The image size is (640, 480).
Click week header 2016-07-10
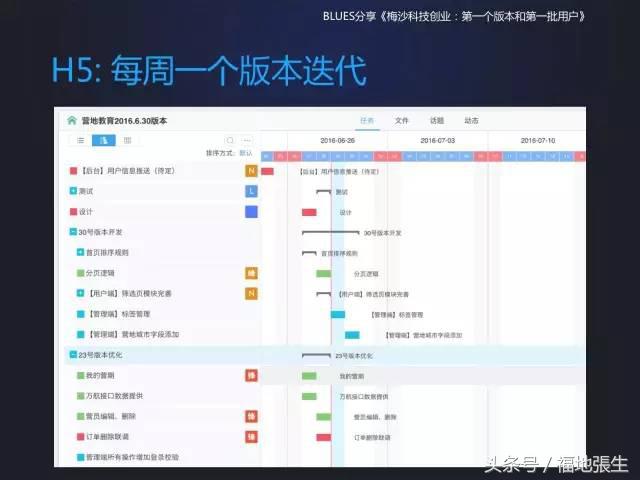538,140
